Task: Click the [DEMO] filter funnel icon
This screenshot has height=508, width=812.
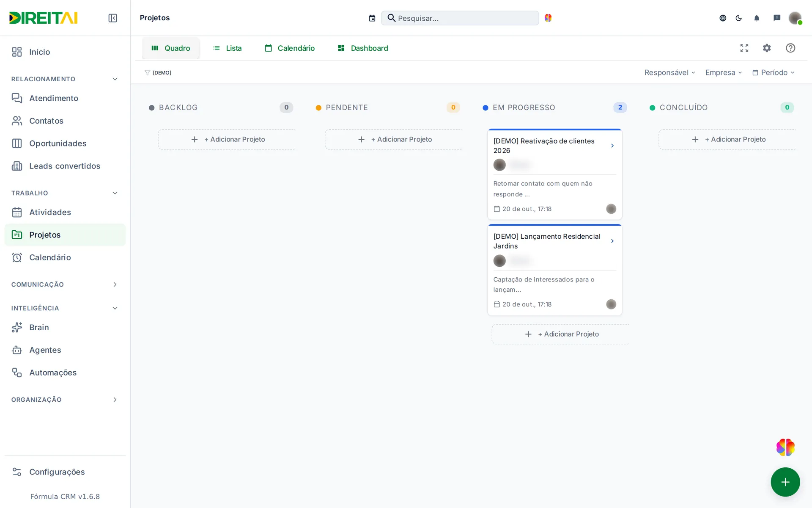Action: tap(147, 73)
